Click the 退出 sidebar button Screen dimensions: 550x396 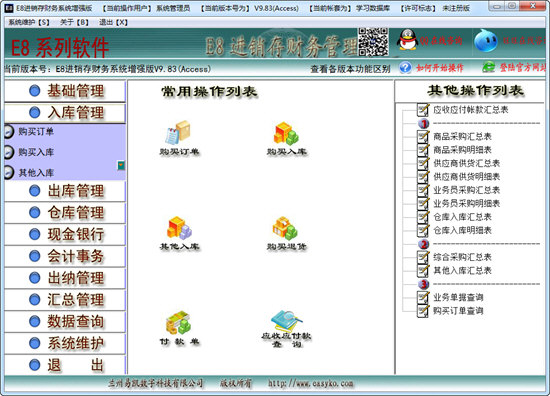[x=65, y=365]
